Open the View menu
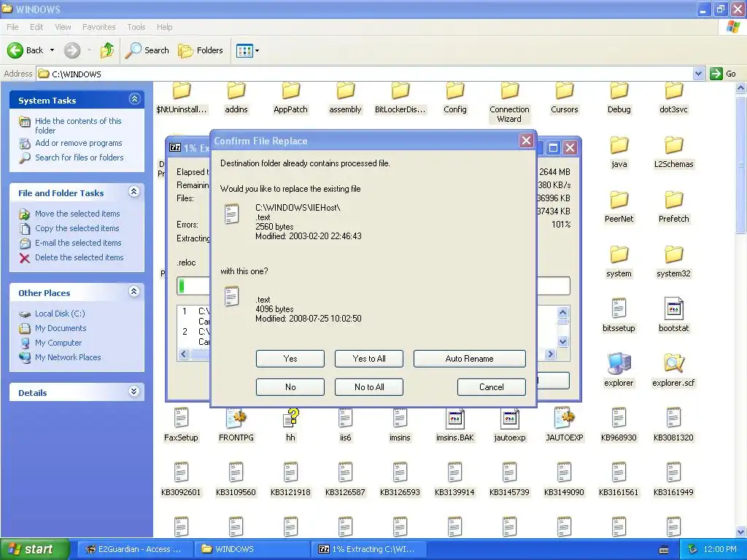747x560 pixels. click(x=63, y=27)
